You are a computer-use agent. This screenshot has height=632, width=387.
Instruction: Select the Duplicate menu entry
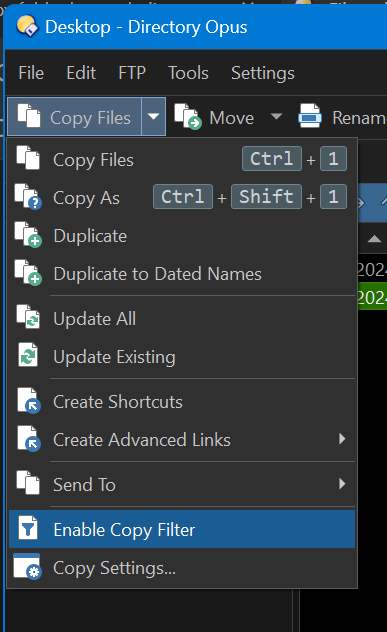click(182, 235)
